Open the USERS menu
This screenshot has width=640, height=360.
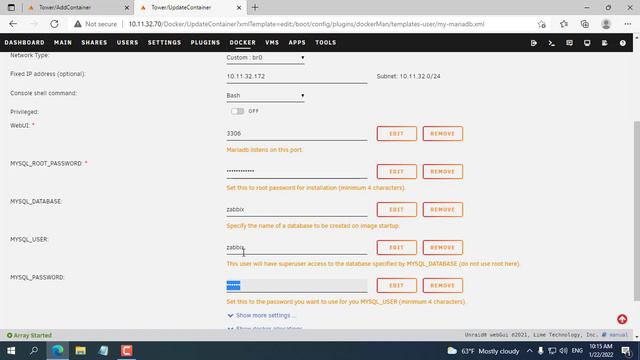(127, 42)
